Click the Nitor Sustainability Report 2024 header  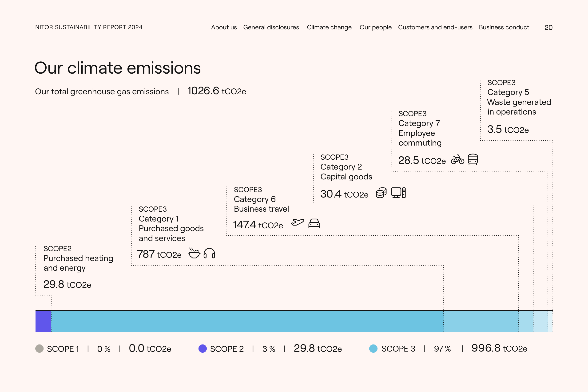tap(89, 27)
